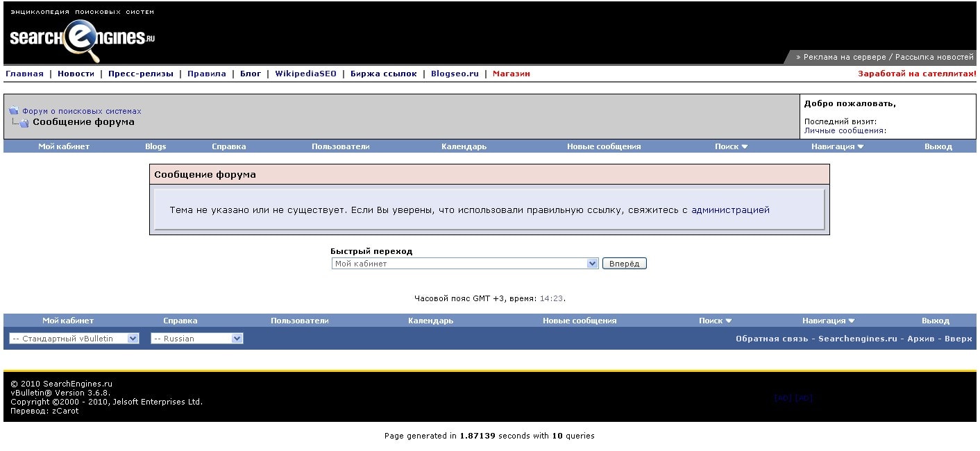Click Выход in the bottom navbar
This screenshot has width=980, height=451.
[936, 321]
